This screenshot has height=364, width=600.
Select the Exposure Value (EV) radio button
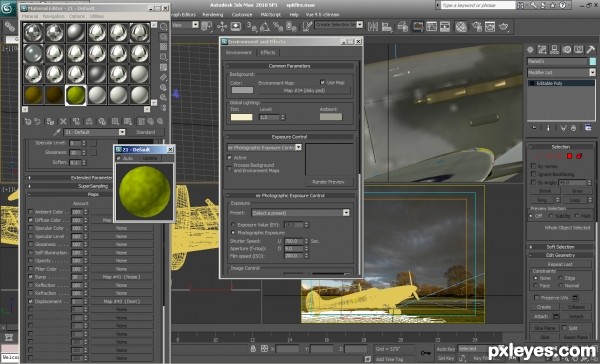point(233,225)
